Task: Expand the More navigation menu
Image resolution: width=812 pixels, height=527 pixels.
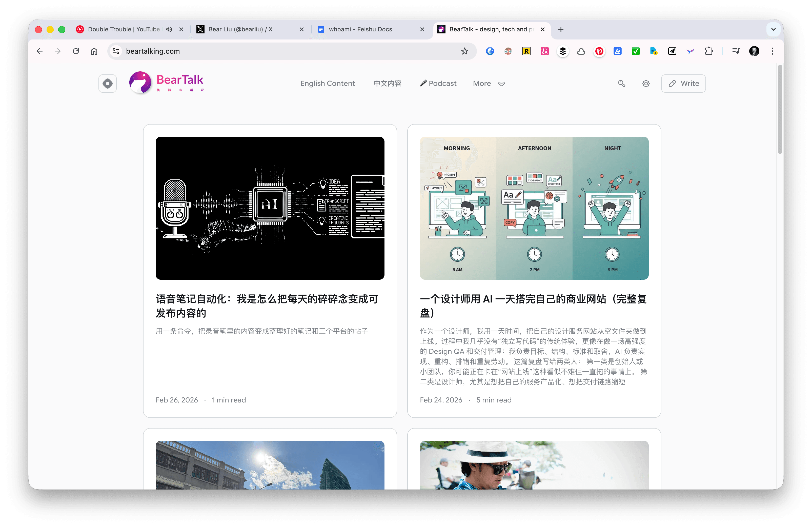Action: (x=489, y=84)
